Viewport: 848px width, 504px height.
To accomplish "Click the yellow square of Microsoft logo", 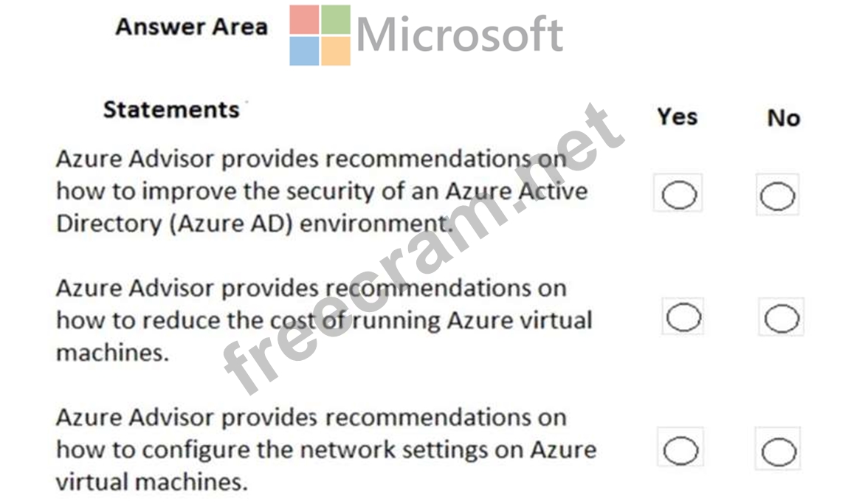I will click(336, 51).
